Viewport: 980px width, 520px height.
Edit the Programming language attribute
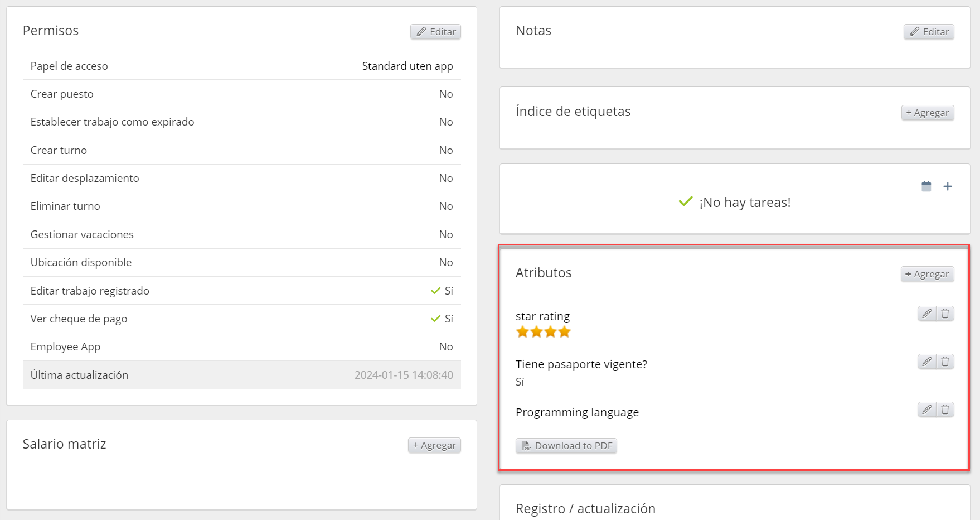click(926, 410)
